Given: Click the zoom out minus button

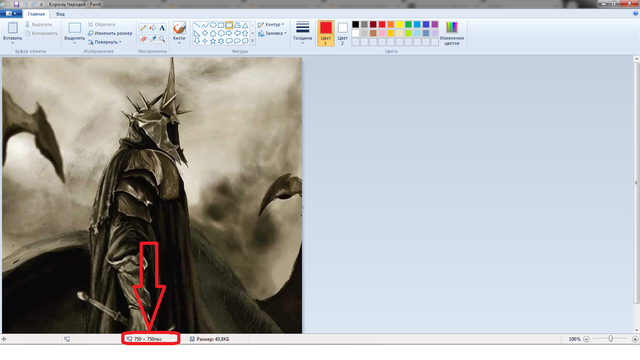Looking at the screenshot, I should click(587, 339).
